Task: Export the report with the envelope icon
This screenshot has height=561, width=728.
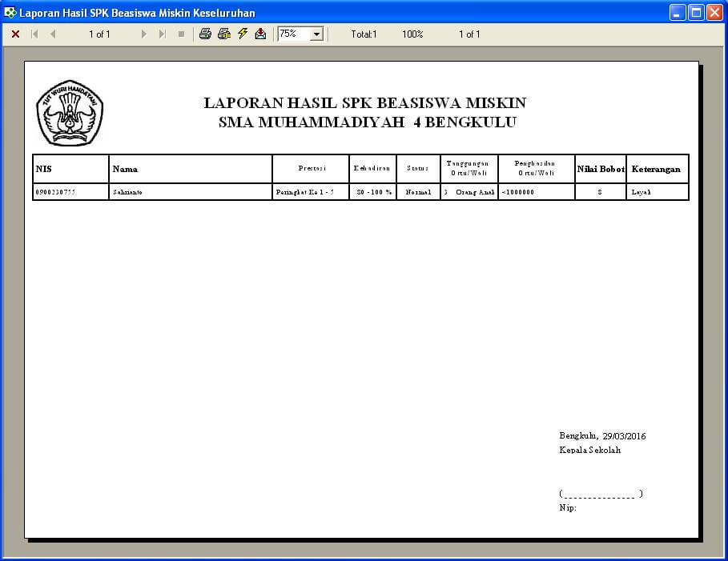Action: coord(261,34)
